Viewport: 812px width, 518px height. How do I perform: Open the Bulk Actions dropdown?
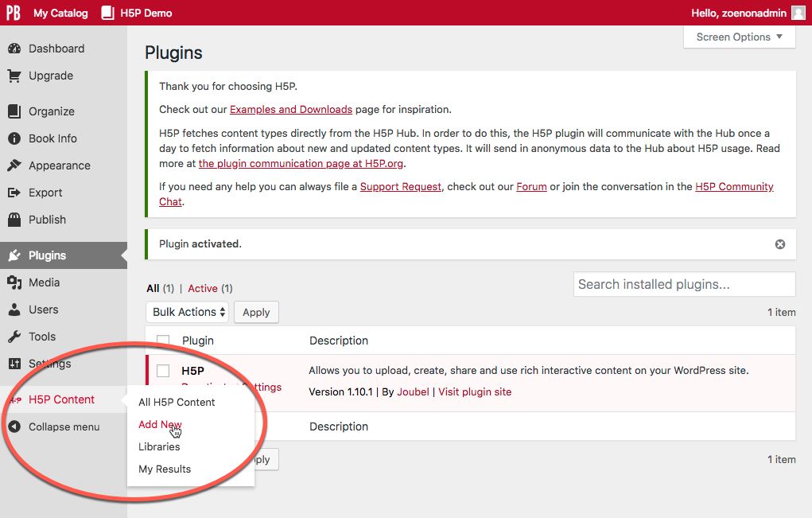click(x=188, y=313)
